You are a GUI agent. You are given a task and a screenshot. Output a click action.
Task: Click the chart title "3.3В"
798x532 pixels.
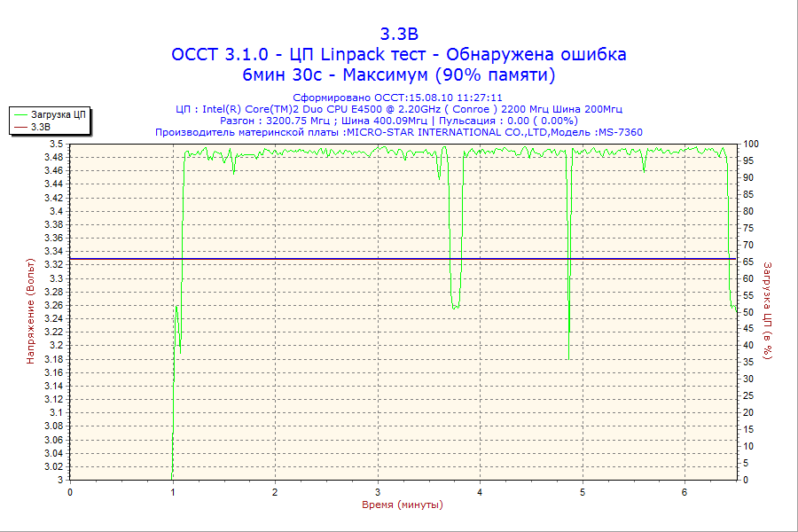click(399, 34)
